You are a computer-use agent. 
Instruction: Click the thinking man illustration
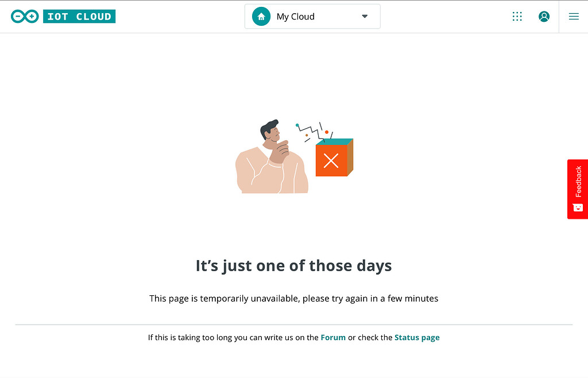[x=272, y=156]
